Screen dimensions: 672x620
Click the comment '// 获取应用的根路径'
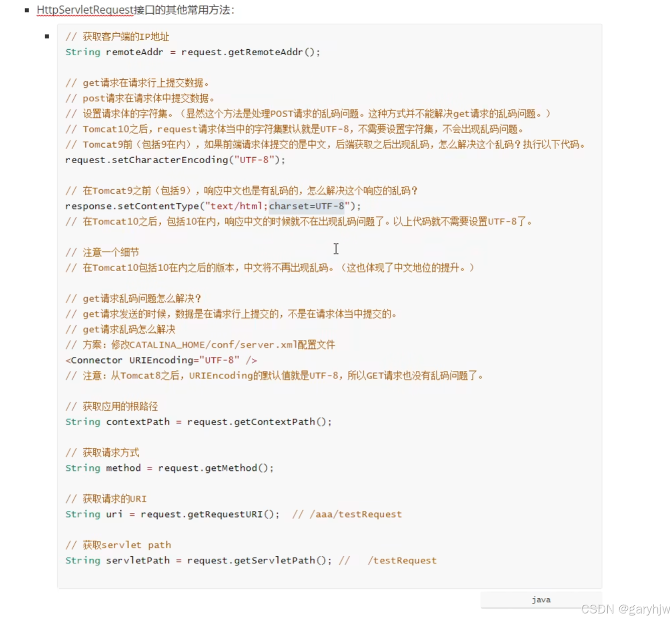111,406
